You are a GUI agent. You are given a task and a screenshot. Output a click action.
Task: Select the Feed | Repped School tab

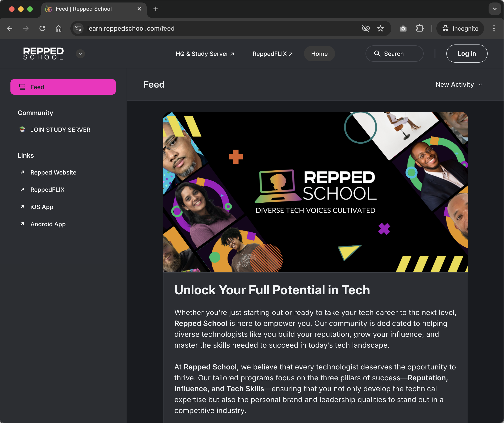click(94, 9)
